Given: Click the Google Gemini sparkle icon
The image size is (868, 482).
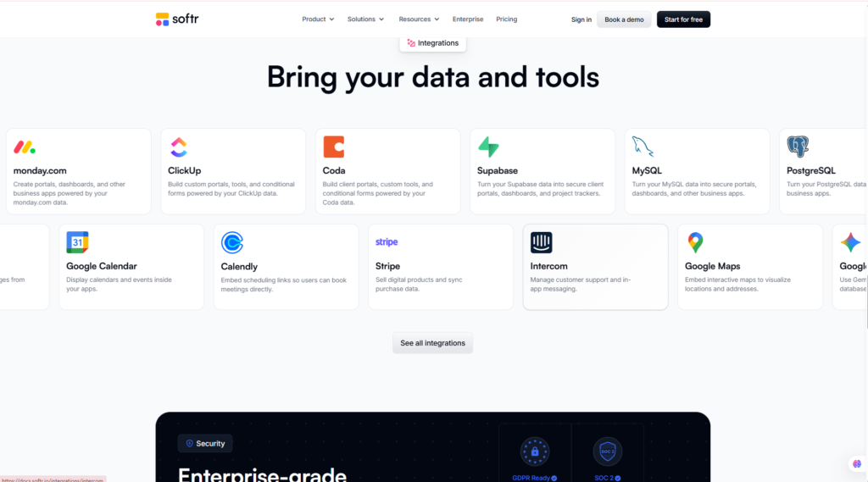Looking at the screenshot, I should pos(850,242).
